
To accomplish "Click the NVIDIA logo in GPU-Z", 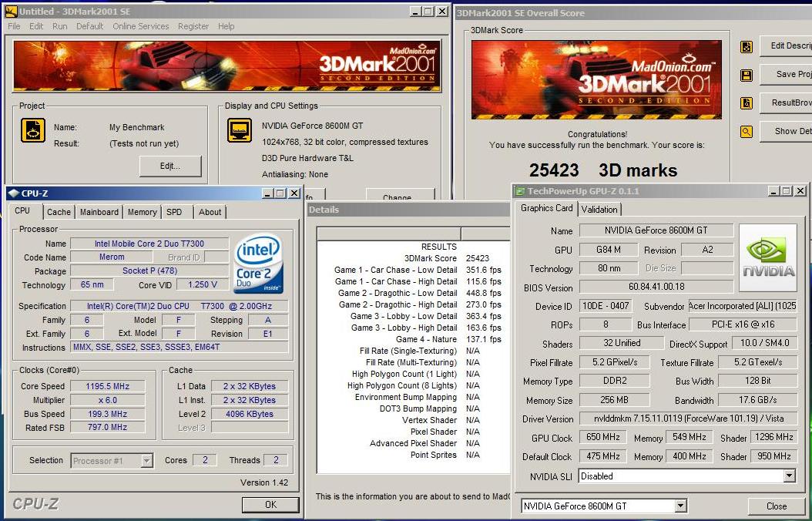I will [768, 258].
